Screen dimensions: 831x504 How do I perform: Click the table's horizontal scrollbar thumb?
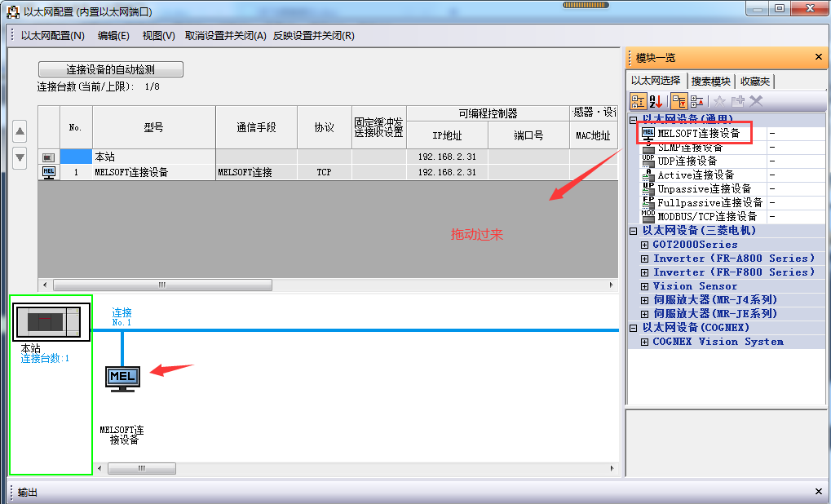(163, 285)
